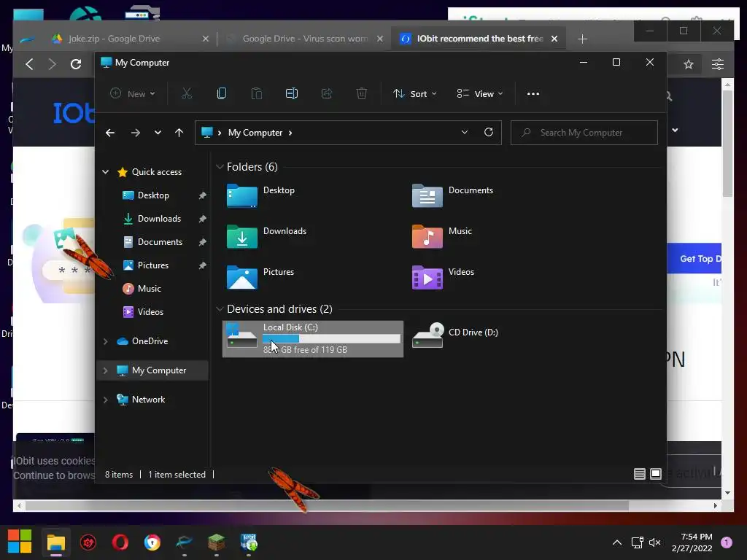Image resolution: width=747 pixels, height=560 pixels.
Task: Click the Rename icon in Explorer toolbar
Action: point(292,94)
